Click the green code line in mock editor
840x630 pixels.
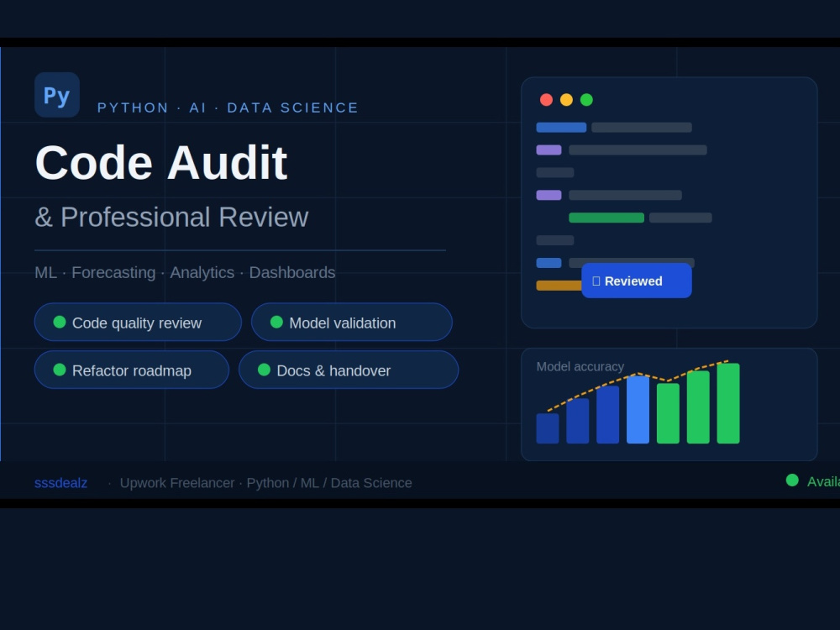[606, 218]
